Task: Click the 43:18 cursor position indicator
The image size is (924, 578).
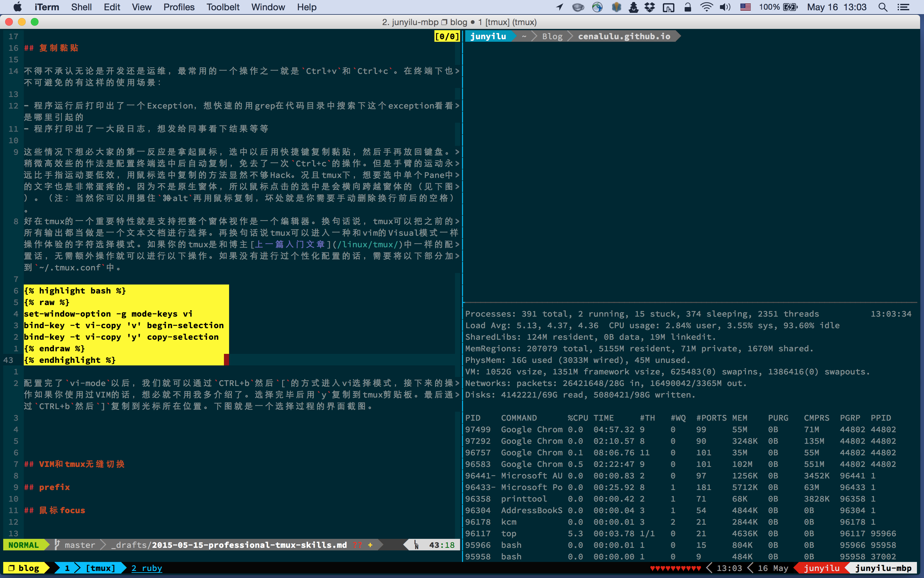Action: point(442,545)
